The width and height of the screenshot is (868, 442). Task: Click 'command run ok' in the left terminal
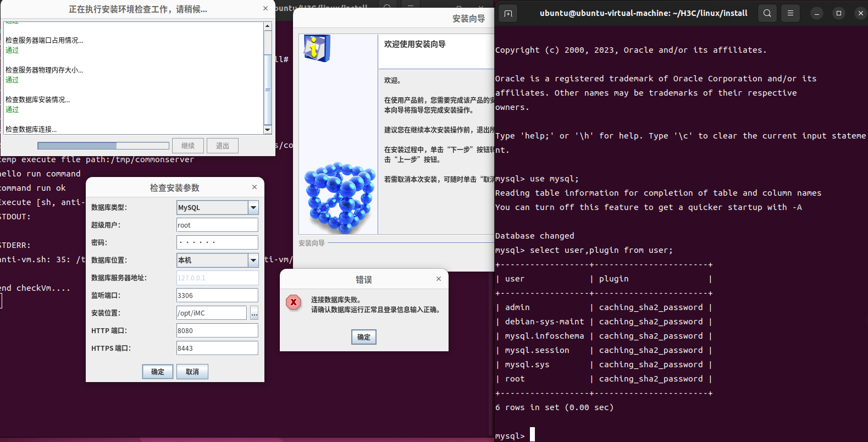click(x=33, y=188)
